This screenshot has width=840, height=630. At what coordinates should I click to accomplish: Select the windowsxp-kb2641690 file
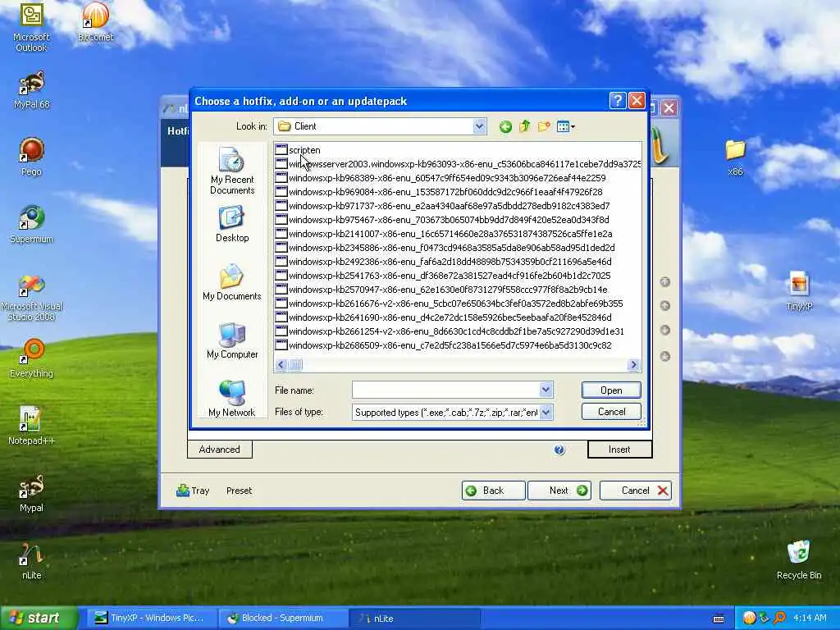pos(444,317)
